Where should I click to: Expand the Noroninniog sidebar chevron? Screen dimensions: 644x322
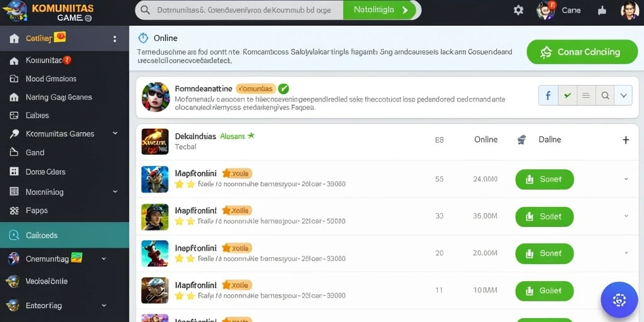(x=115, y=191)
